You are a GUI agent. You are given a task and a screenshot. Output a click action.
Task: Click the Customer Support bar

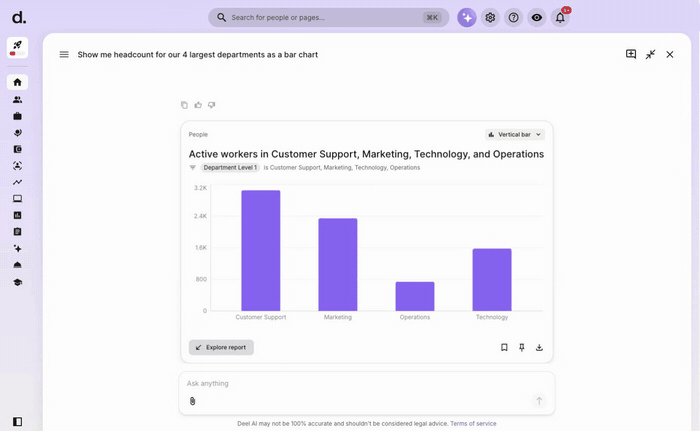tap(261, 251)
